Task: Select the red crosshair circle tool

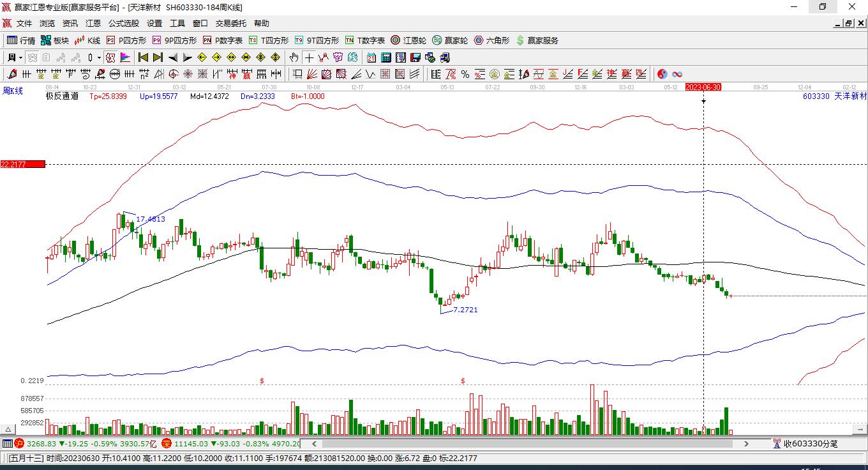Action: pos(174,74)
